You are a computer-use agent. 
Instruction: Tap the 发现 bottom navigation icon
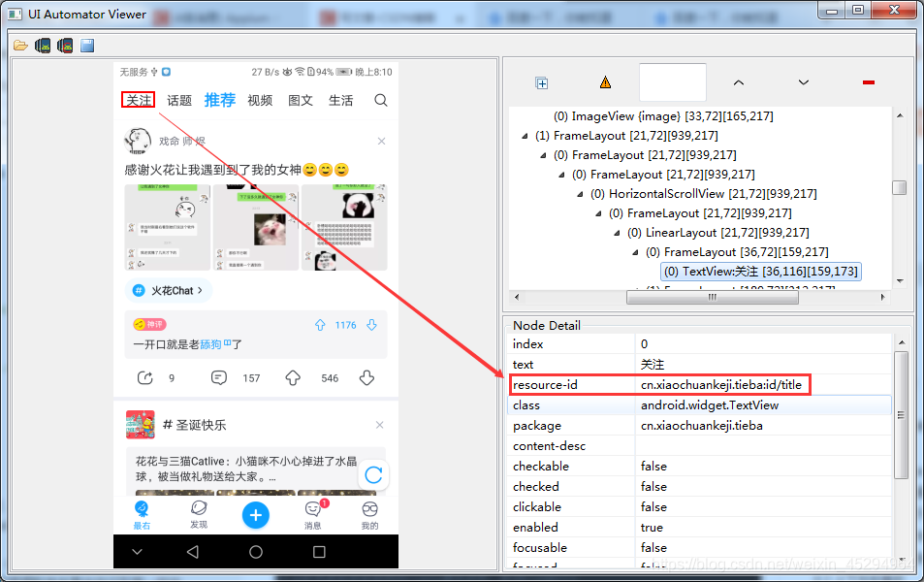click(199, 514)
